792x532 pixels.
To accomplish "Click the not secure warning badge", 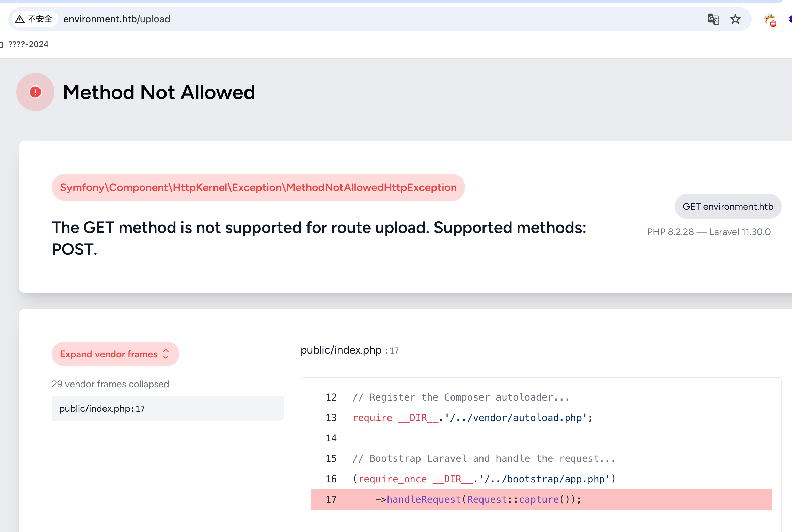I will tap(34, 19).
